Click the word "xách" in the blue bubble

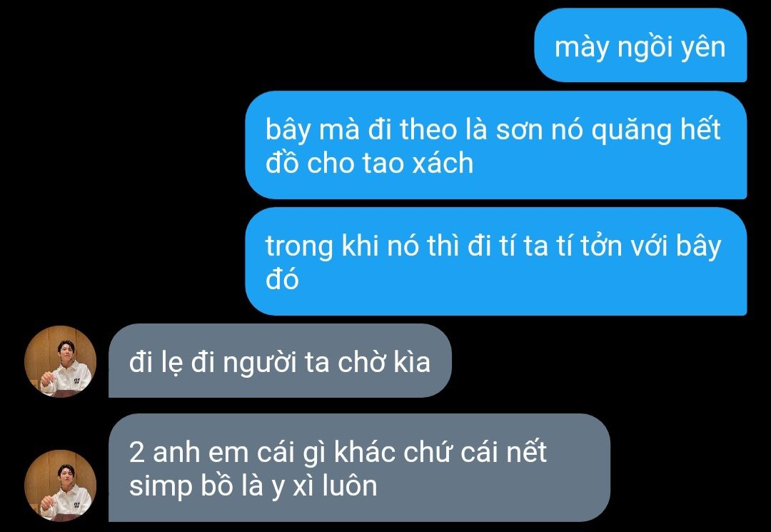tap(443, 164)
